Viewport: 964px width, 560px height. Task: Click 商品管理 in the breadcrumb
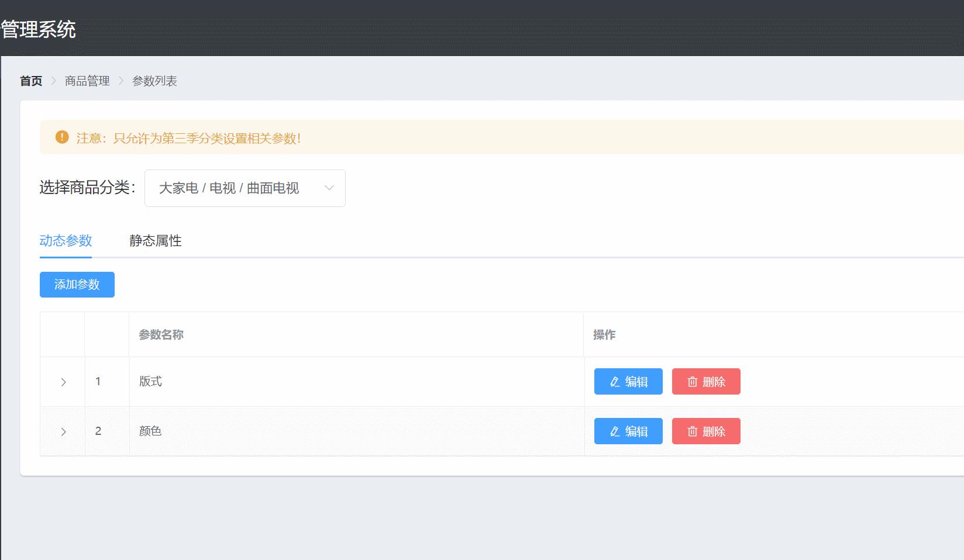[x=87, y=81]
